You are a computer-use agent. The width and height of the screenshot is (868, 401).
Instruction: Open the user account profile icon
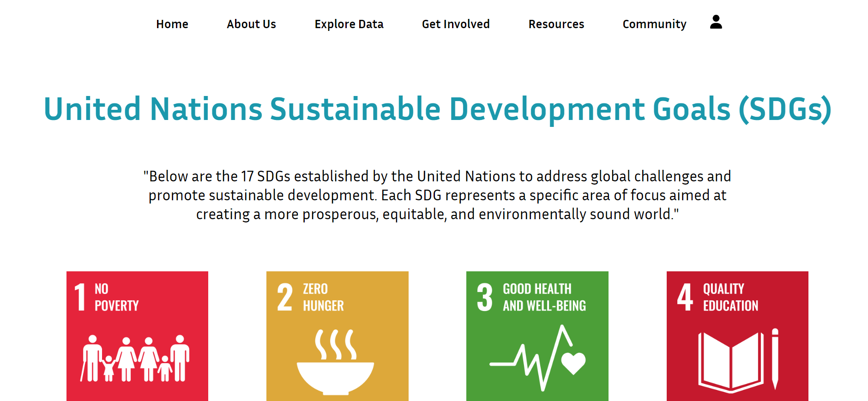click(716, 22)
